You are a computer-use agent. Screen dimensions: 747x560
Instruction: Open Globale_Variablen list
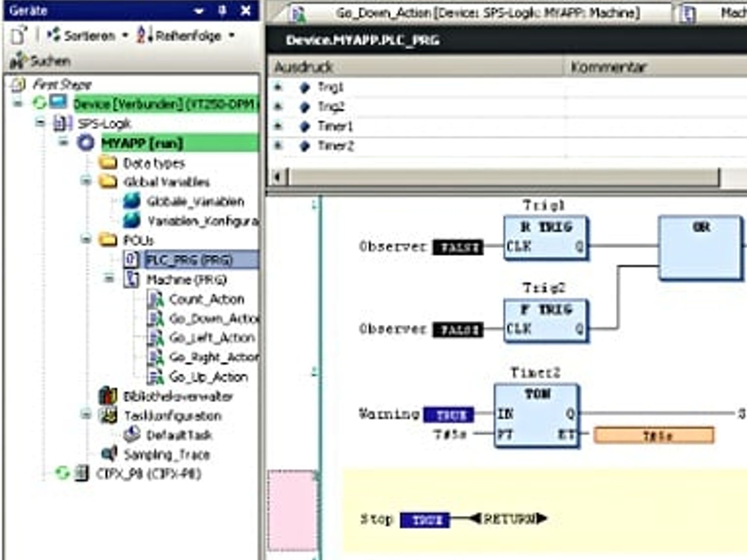coord(195,202)
